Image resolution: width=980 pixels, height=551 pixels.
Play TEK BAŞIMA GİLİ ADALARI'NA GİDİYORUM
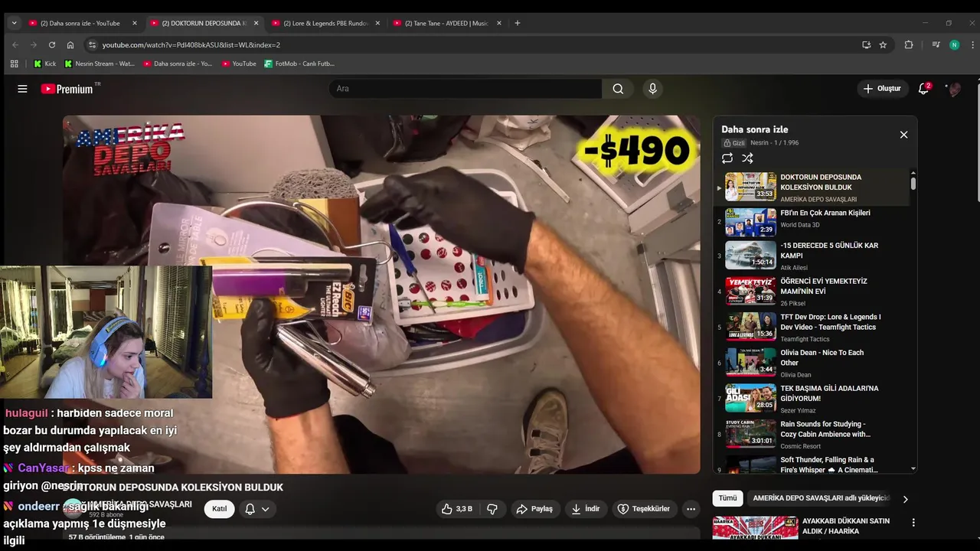[x=812, y=399]
